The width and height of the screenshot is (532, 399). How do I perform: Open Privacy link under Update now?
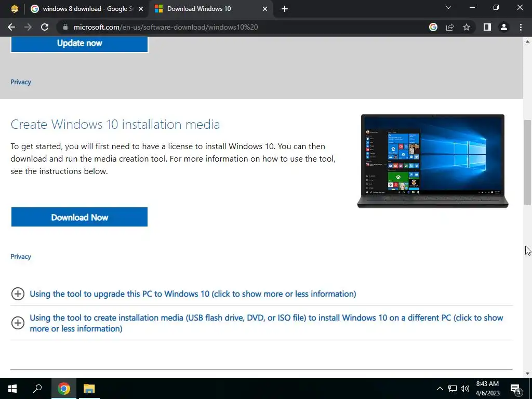click(21, 82)
